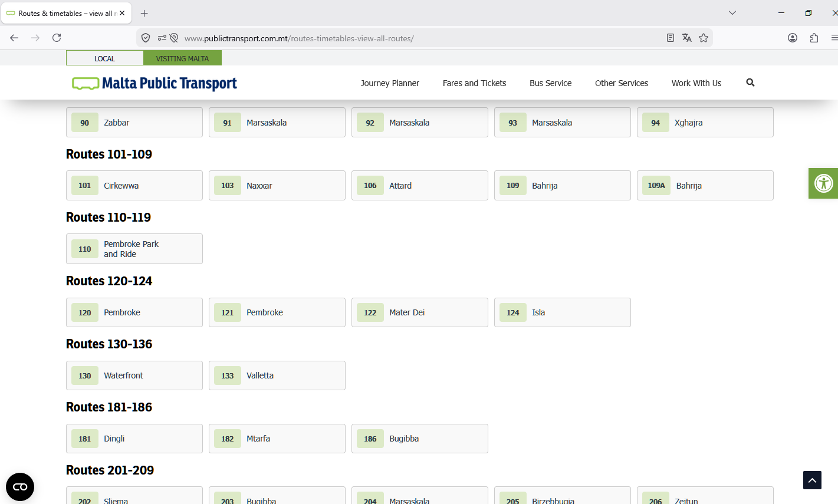Screen dimensions: 838x504
Task: Open the Journey Planner menu
Action: pos(390,83)
